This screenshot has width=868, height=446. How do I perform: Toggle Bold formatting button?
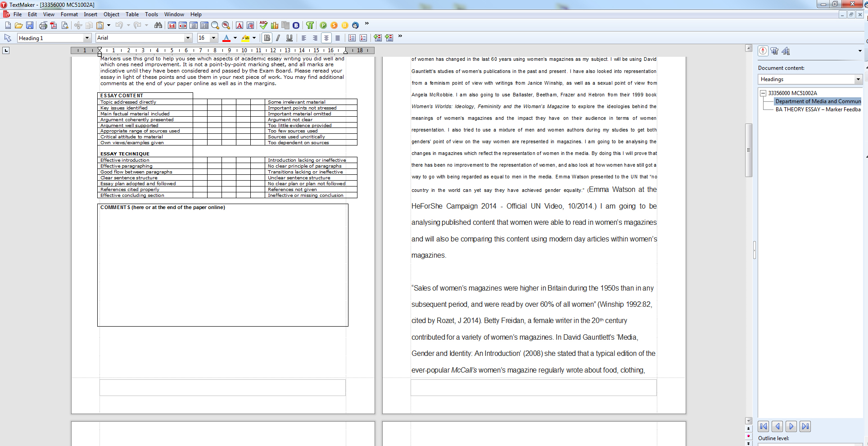[267, 38]
